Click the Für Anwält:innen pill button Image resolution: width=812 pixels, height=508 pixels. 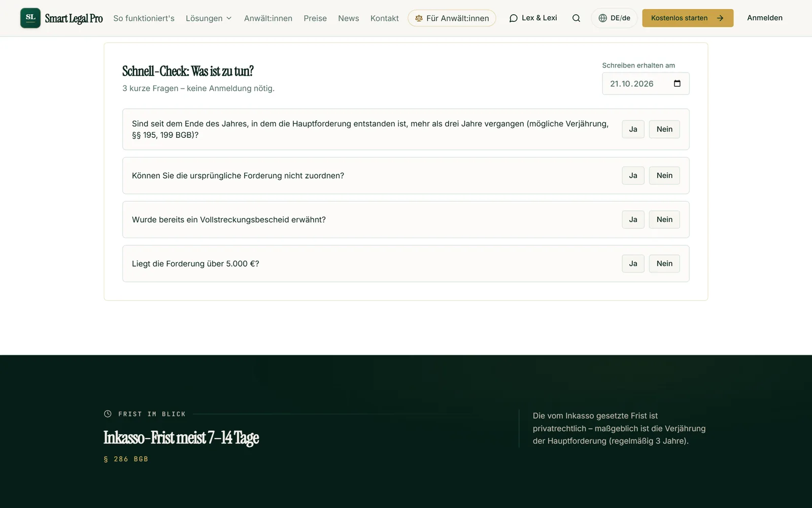coord(452,18)
